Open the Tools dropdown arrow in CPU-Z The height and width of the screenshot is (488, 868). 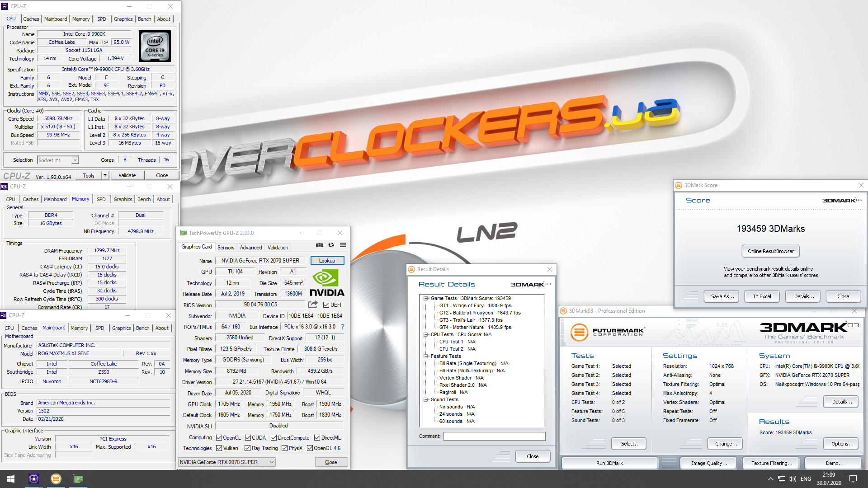coord(105,175)
